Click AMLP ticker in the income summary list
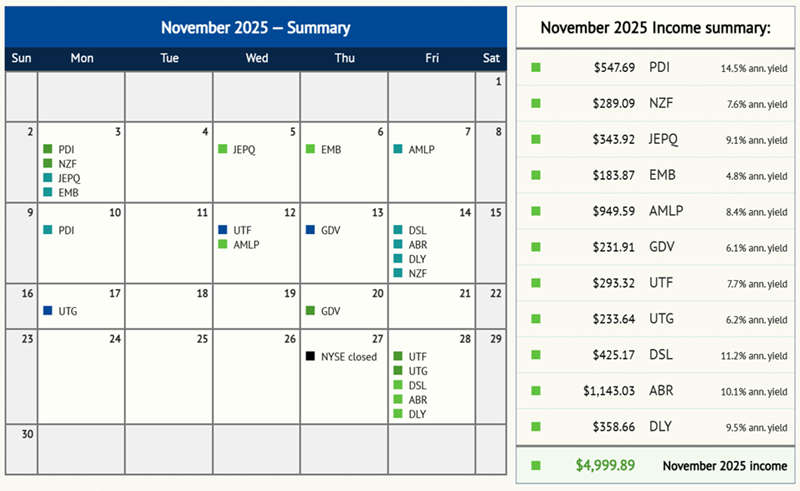The height and width of the screenshot is (491, 800). coord(665,211)
